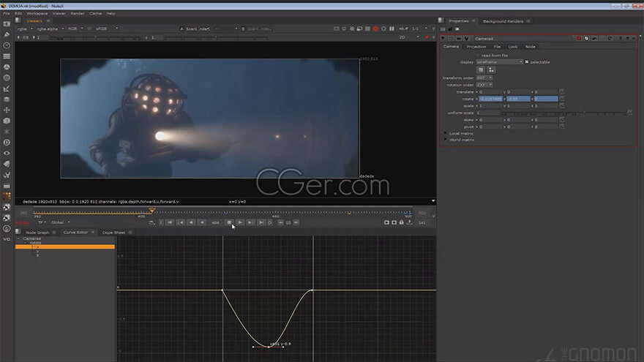Screen dimensions: 644x362
Task: Select the rotate y curve in Curve Editor
Action: (37, 251)
